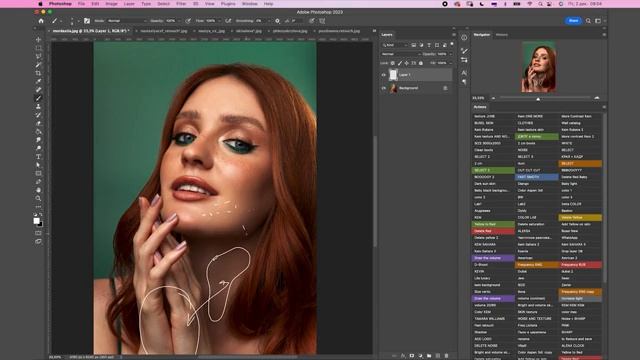Click the Navigator zoom in mountain icon
The width and height of the screenshot is (640, 360).
tap(597, 98)
